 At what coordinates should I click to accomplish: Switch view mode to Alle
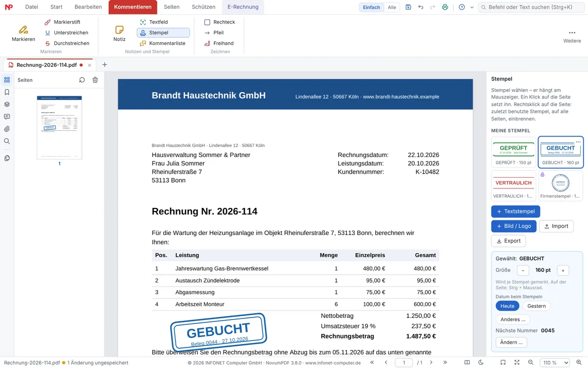click(392, 7)
